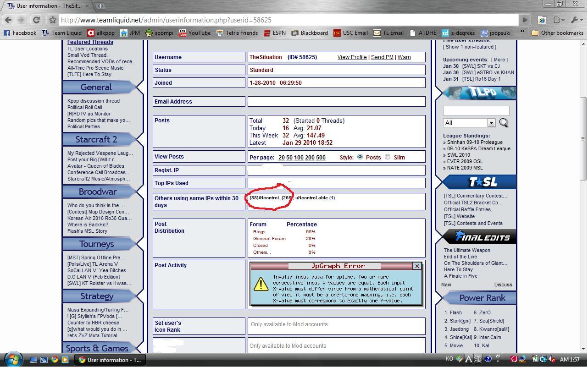This screenshot has height=367, width=588.
Task: Select the Slim style radio button
Action: pyautogui.click(x=388, y=157)
